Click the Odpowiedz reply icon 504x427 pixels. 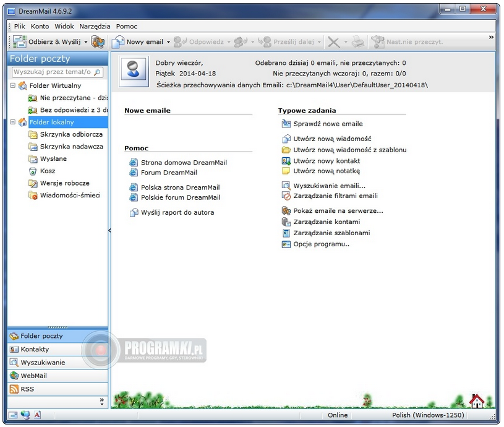point(180,42)
